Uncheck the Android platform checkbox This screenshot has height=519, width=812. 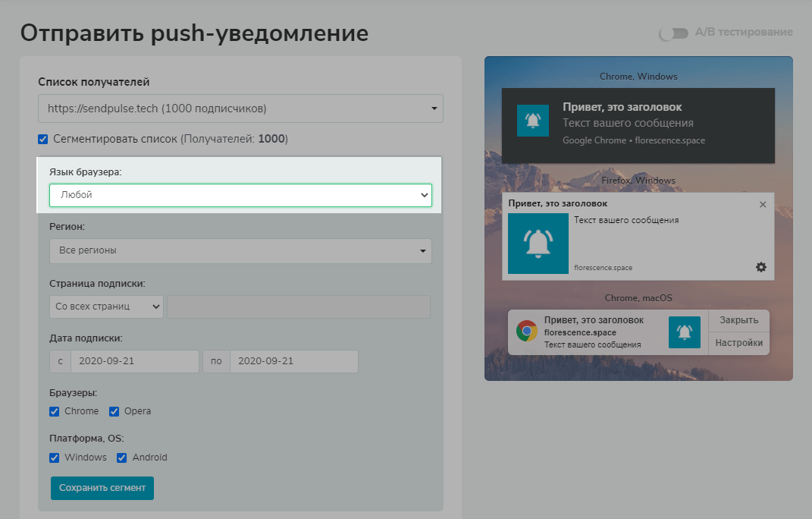pyautogui.click(x=122, y=458)
